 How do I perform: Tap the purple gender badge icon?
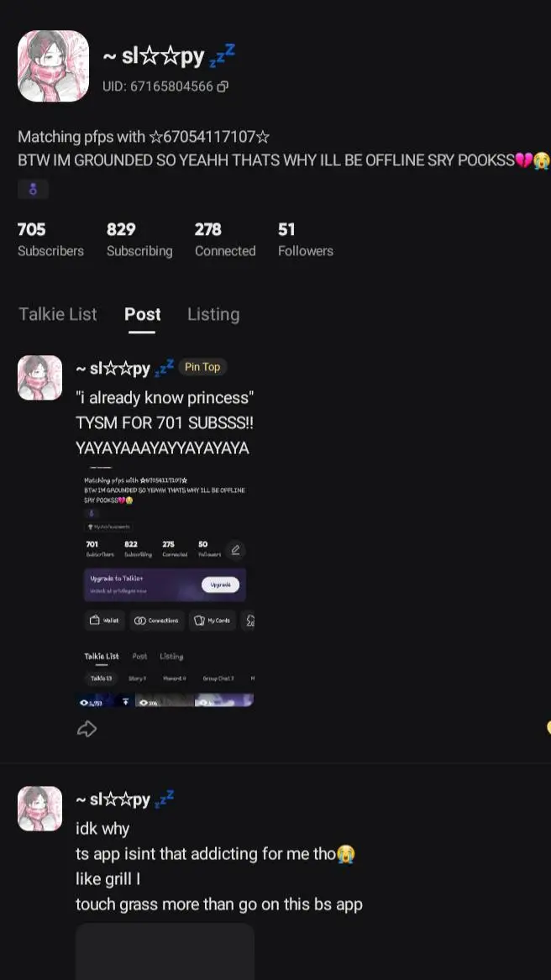(x=33, y=190)
